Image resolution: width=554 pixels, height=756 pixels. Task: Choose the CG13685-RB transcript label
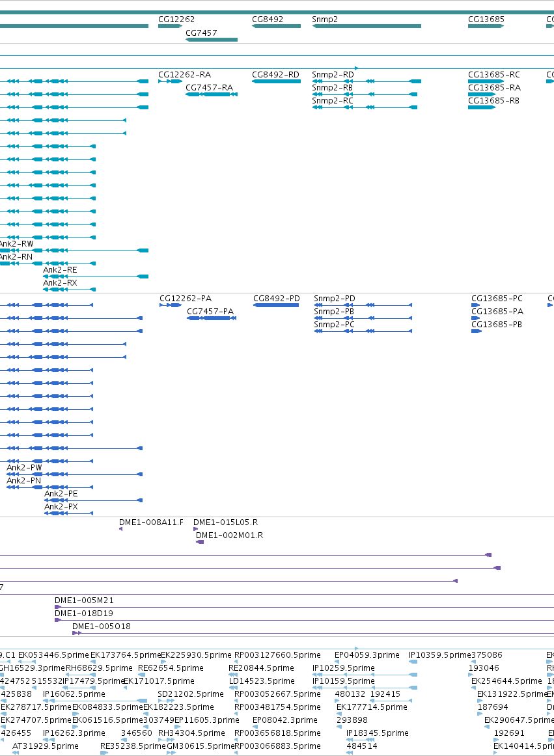(x=493, y=101)
